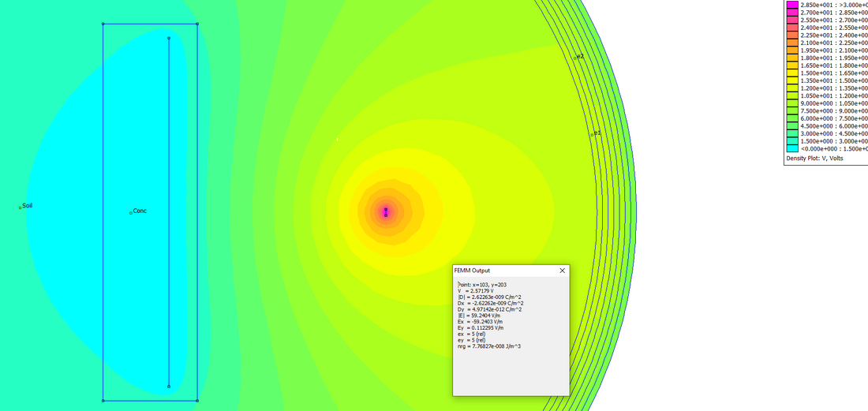Click the magenta top legend color swatch
Viewport: 868px width, 411px height.
(x=792, y=5)
